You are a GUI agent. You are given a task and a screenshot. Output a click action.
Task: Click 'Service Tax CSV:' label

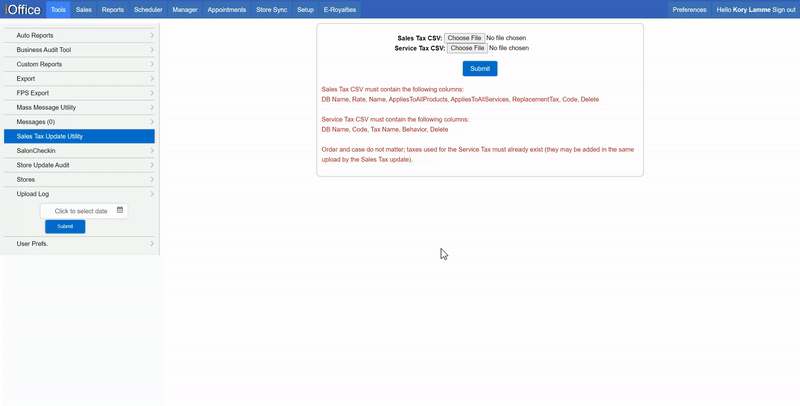[420, 48]
